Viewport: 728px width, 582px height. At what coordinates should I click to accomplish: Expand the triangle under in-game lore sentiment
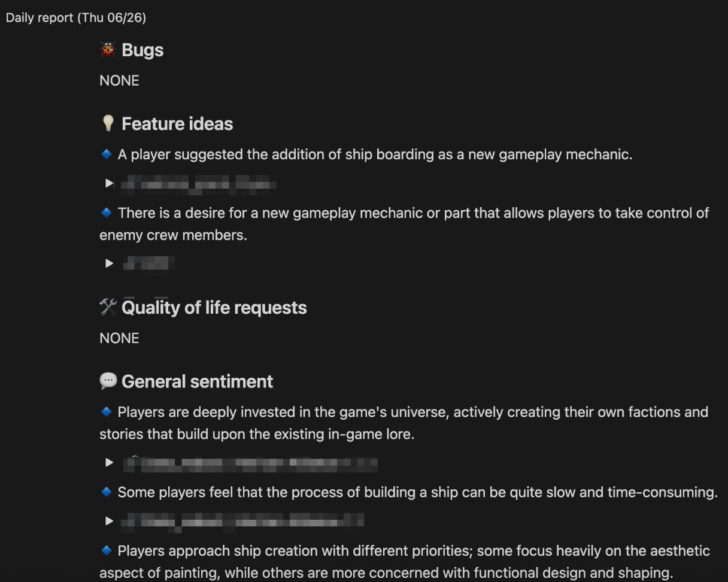click(x=109, y=462)
